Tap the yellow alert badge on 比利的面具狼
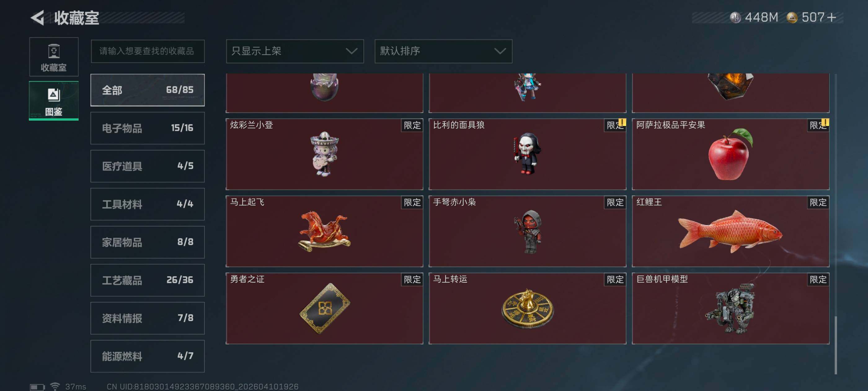868x391 pixels. pyautogui.click(x=622, y=122)
